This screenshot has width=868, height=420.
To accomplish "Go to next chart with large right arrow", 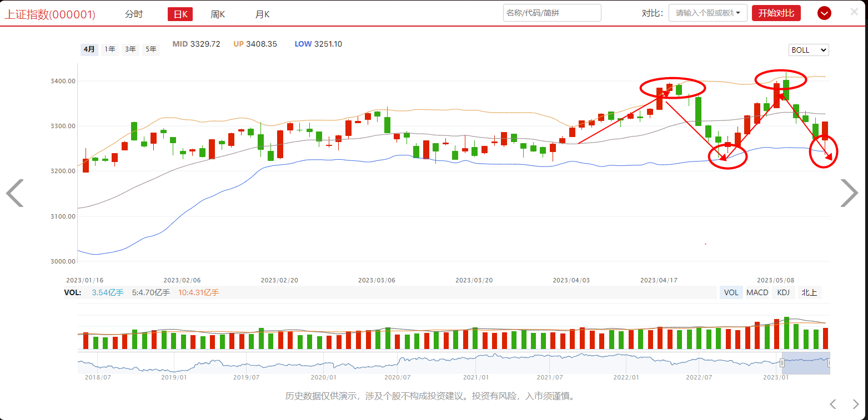I will coord(849,193).
